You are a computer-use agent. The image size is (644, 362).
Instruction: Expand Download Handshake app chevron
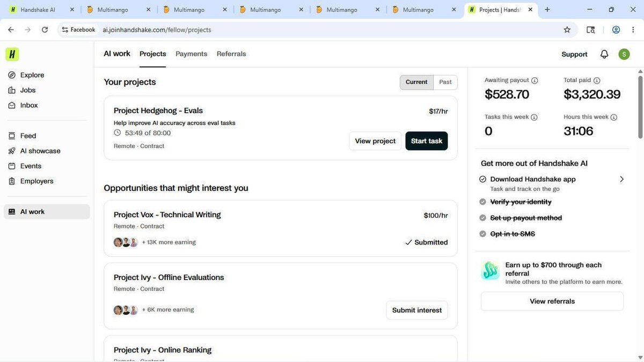point(622,179)
